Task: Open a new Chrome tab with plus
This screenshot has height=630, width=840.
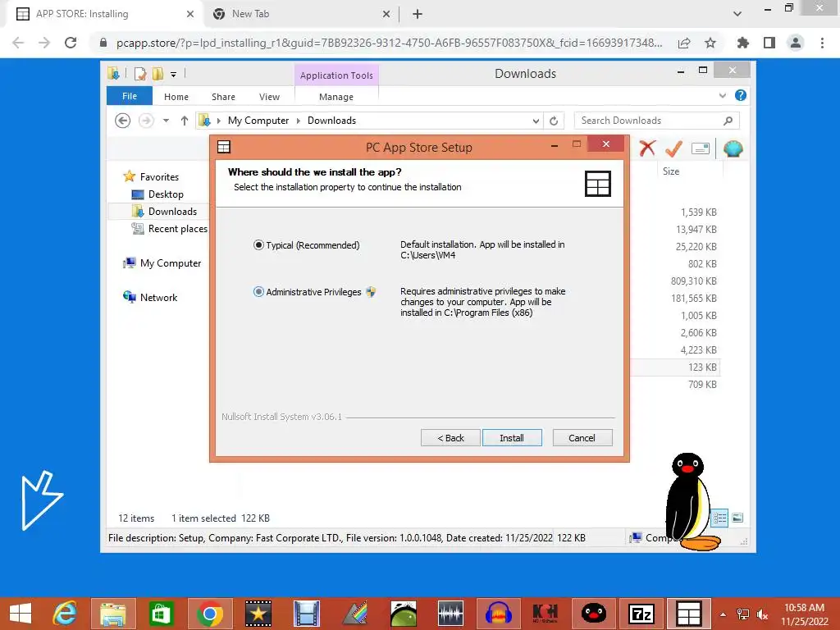Action: coord(418,14)
